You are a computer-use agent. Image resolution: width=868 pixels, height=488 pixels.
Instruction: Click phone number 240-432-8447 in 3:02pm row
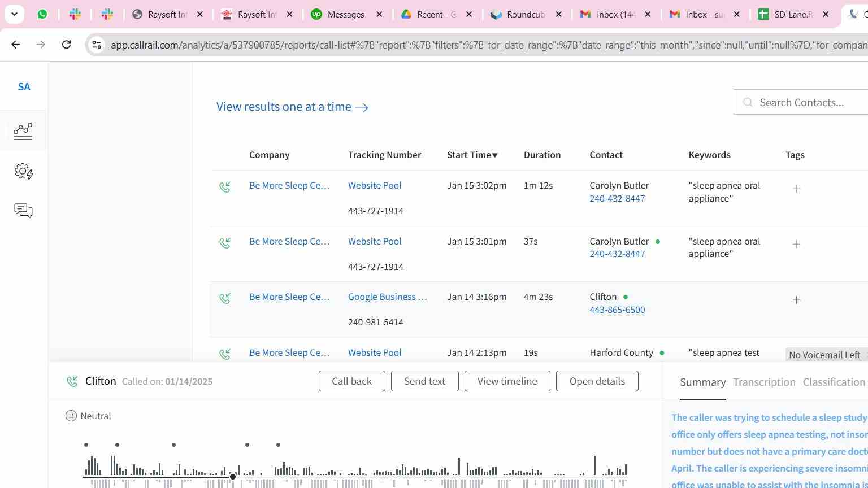(617, 198)
